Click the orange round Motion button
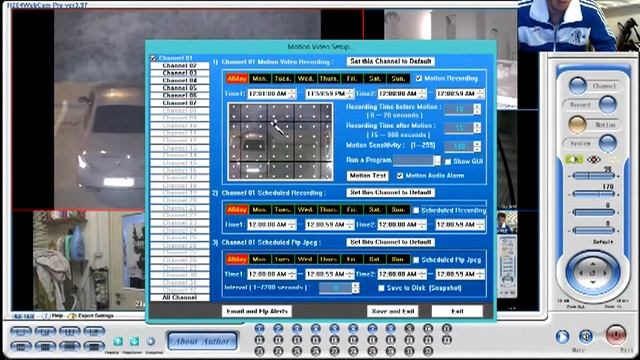 pos(578,124)
